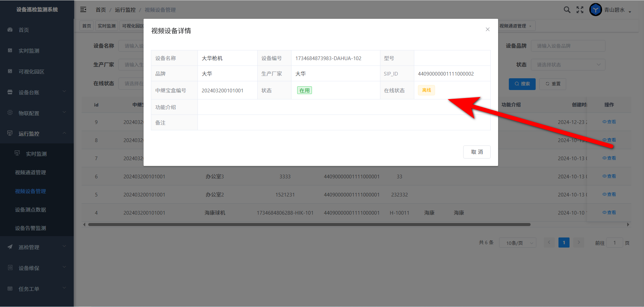This screenshot has height=307, width=644.
Task: Click the 查看 link for row 4
Action: pyautogui.click(x=609, y=213)
